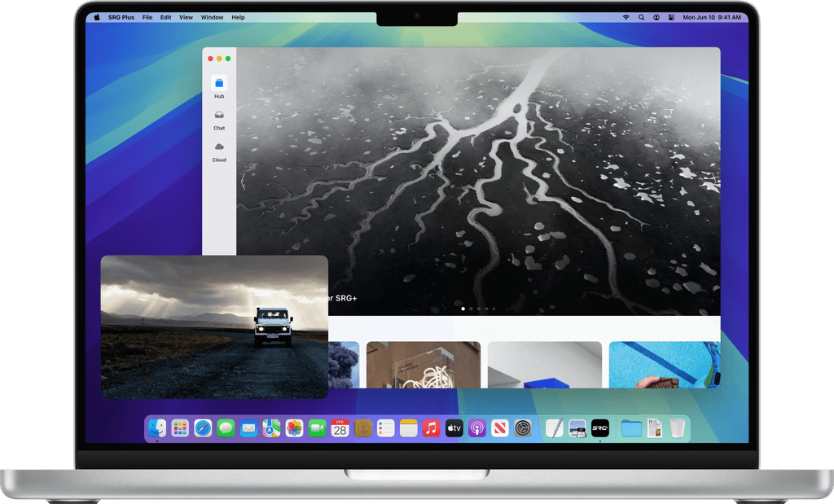Viewport: 834px width, 504px height.
Task: Open the File menu
Action: 147,17
